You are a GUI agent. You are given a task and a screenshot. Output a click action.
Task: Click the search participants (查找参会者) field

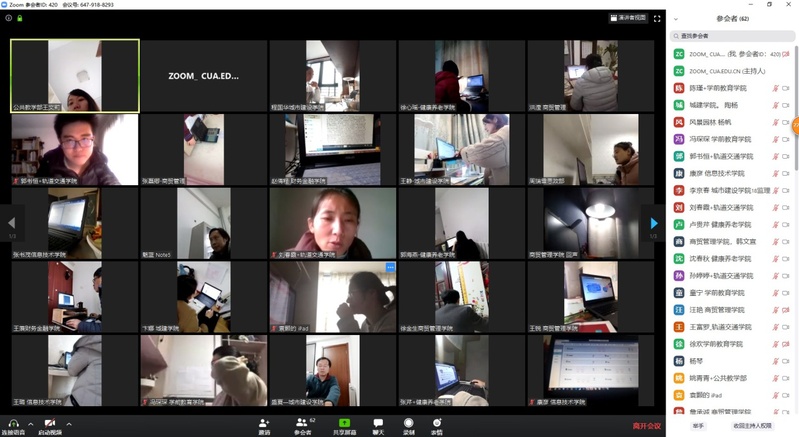tap(732, 36)
